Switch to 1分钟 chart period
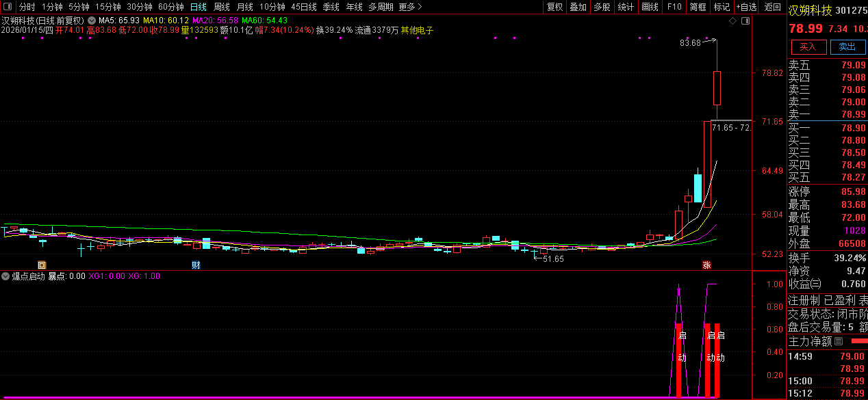The height and width of the screenshot is (400, 868). tap(52, 7)
